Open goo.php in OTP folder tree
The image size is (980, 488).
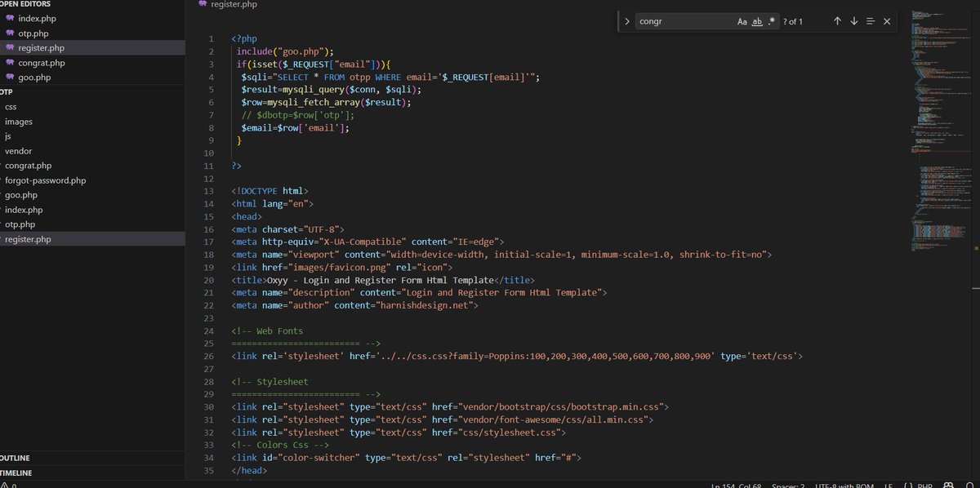(21, 195)
